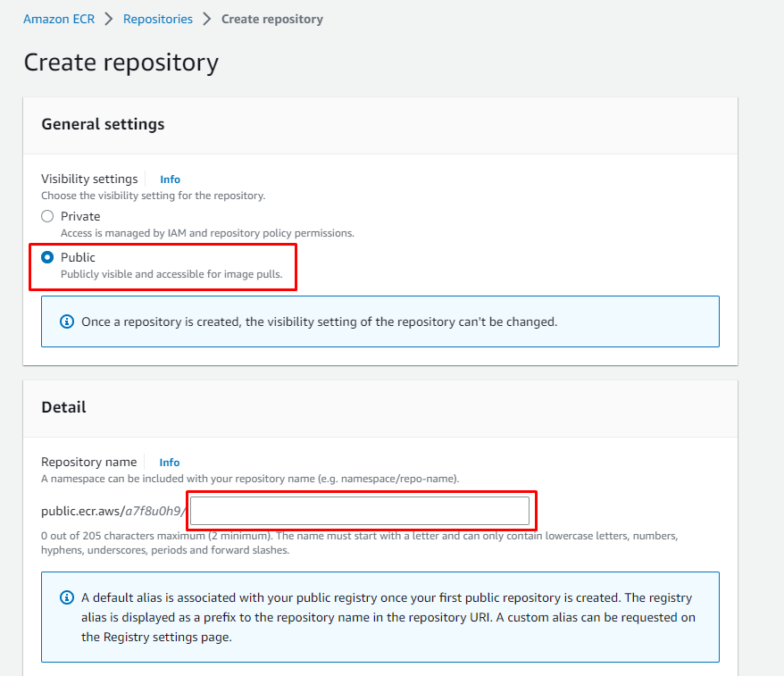Click inside the repository name input field
The width and height of the screenshot is (784, 676).
tap(361, 509)
